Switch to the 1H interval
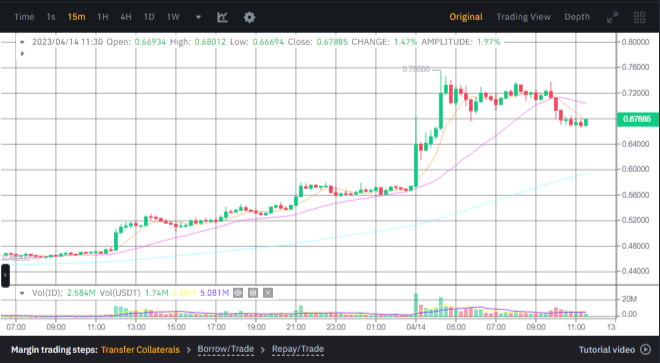The width and height of the screenshot is (660, 363). point(103,17)
